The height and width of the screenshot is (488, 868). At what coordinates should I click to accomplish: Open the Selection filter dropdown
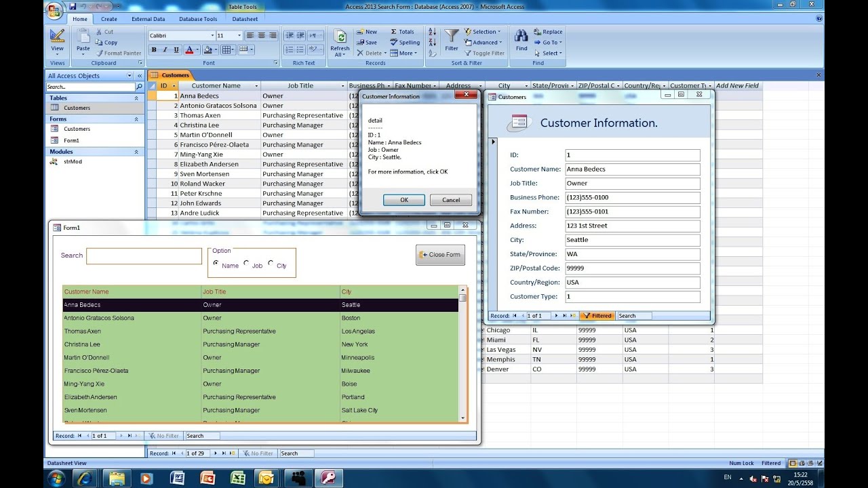(x=483, y=32)
